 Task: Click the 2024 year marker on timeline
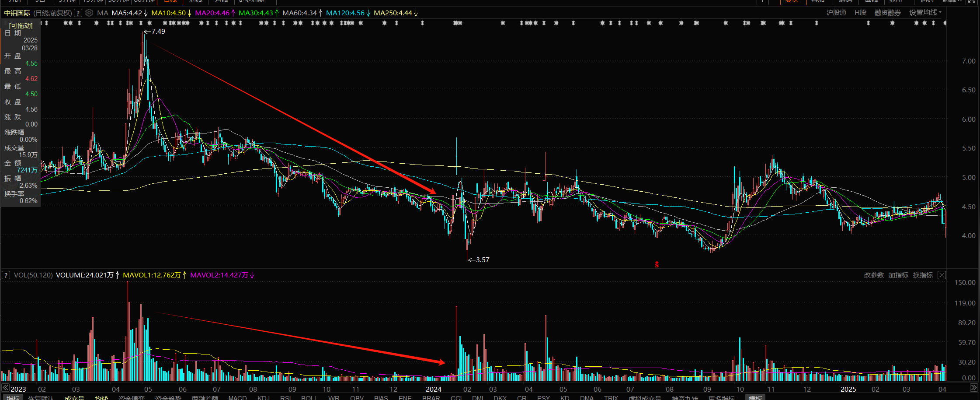[433, 389]
